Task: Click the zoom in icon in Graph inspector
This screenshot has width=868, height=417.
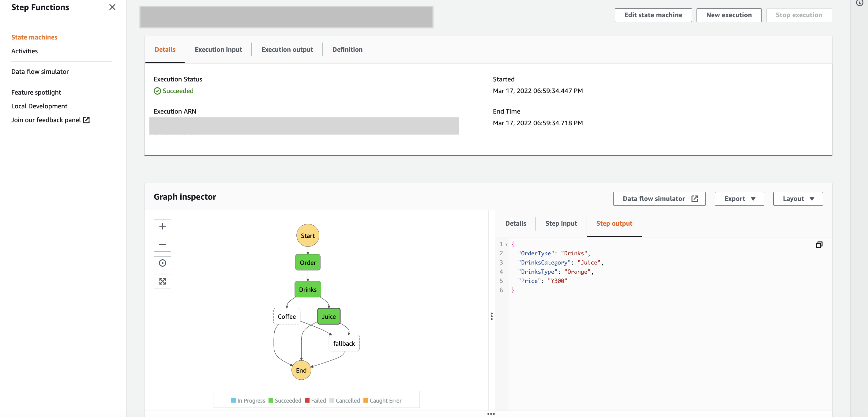Action: 162,226
